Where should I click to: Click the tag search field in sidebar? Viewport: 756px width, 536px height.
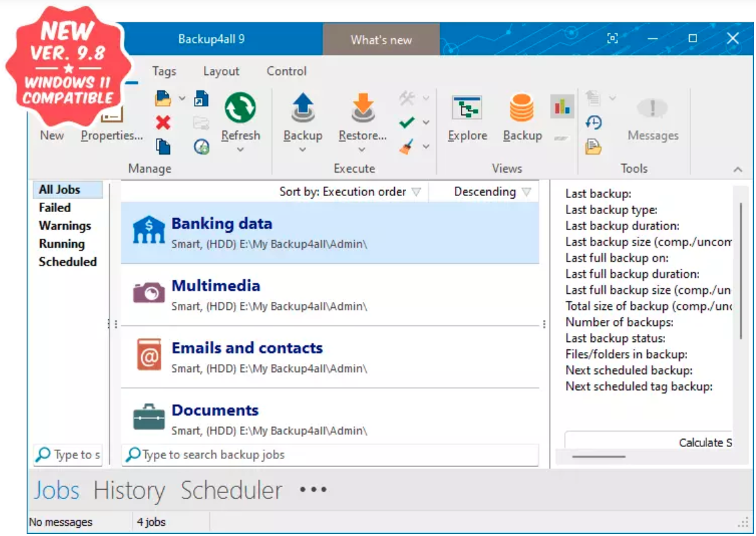(68, 455)
